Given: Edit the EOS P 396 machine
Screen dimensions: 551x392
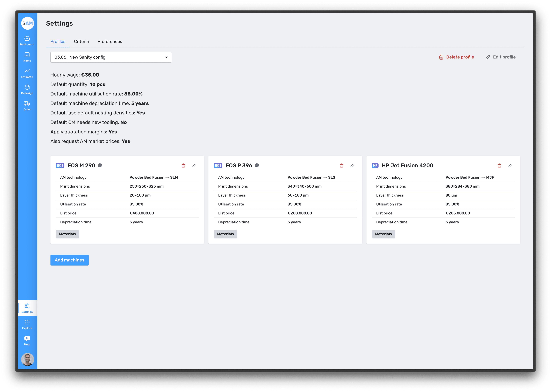Looking at the screenshot, I should click(352, 166).
